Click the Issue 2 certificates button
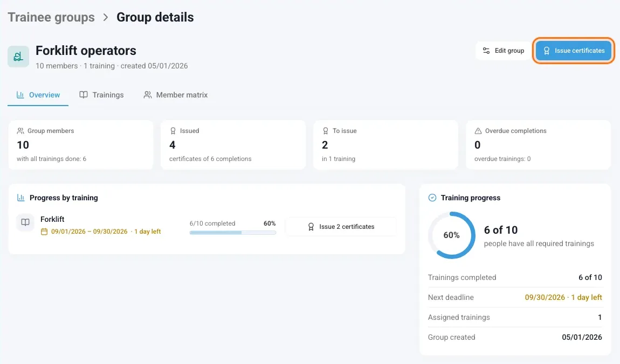 click(341, 227)
